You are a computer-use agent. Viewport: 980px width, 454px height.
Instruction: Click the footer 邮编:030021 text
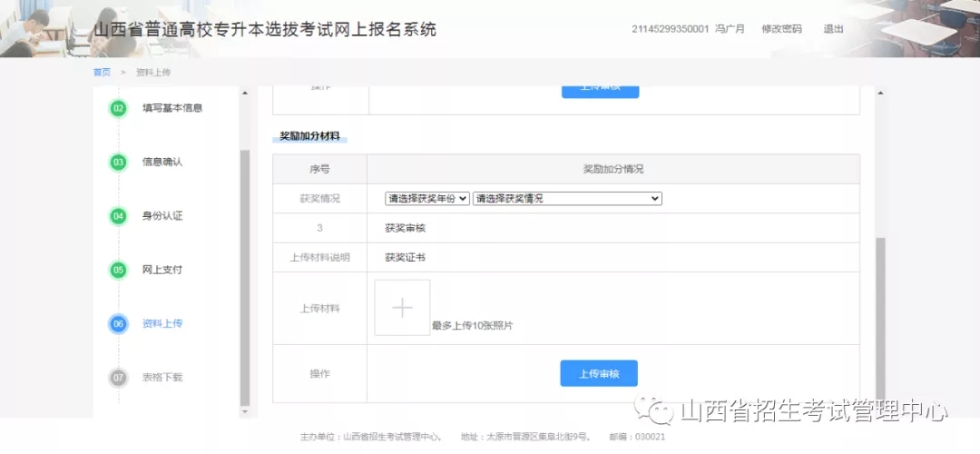(637, 437)
